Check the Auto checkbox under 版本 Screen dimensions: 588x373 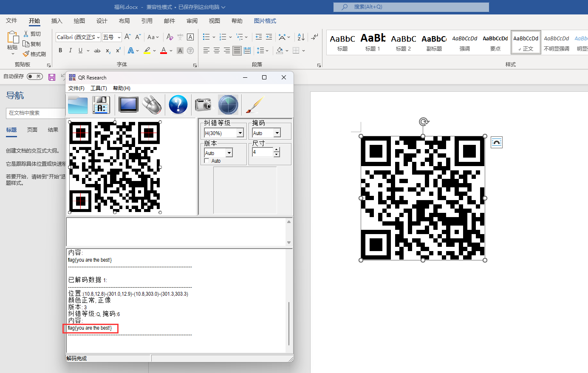click(207, 161)
